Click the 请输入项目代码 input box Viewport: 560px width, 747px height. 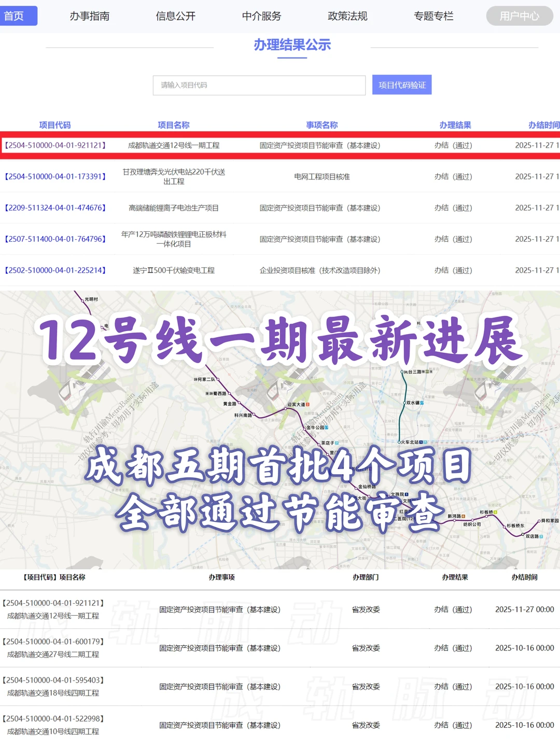coord(259,85)
